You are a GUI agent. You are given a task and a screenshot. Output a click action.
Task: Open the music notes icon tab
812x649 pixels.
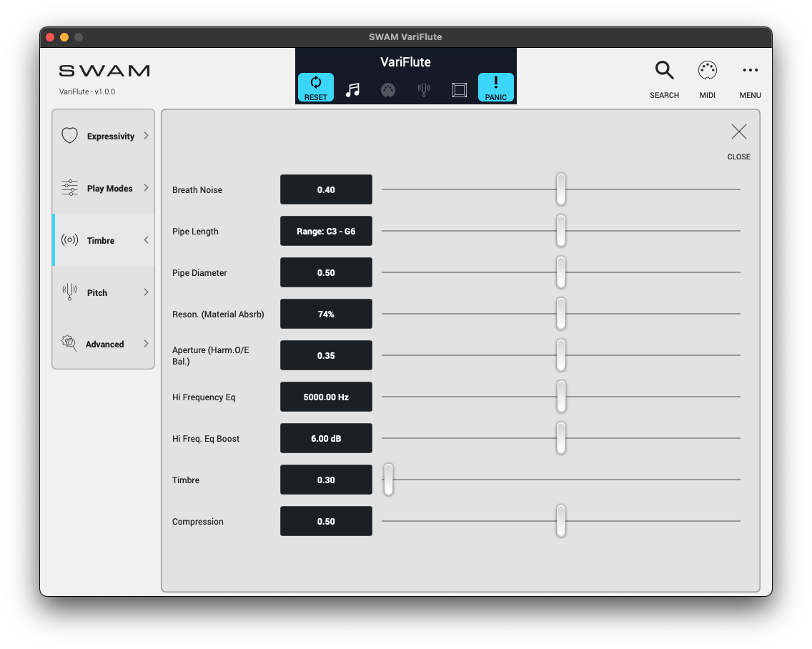[x=352, y=90]
